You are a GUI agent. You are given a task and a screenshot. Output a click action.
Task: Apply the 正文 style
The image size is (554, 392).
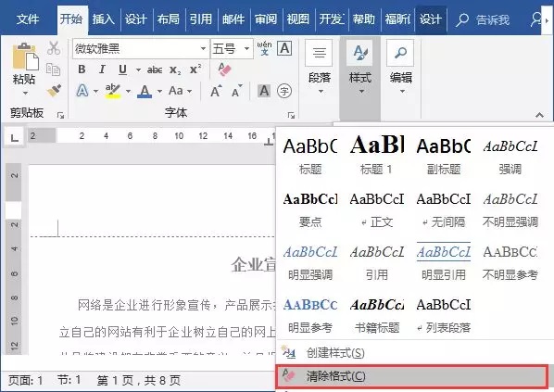tap(377, 209)
